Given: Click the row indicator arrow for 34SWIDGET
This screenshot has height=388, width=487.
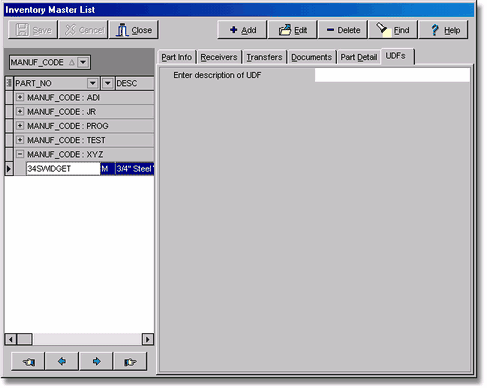Looking at the screenshot, I should tap(9, 169).
